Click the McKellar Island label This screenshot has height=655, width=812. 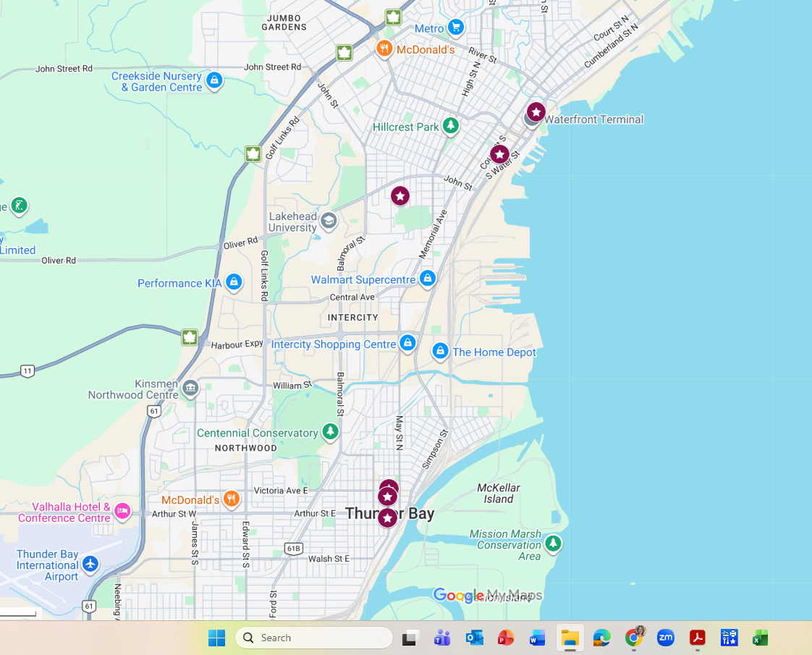(x=499, y=494)
